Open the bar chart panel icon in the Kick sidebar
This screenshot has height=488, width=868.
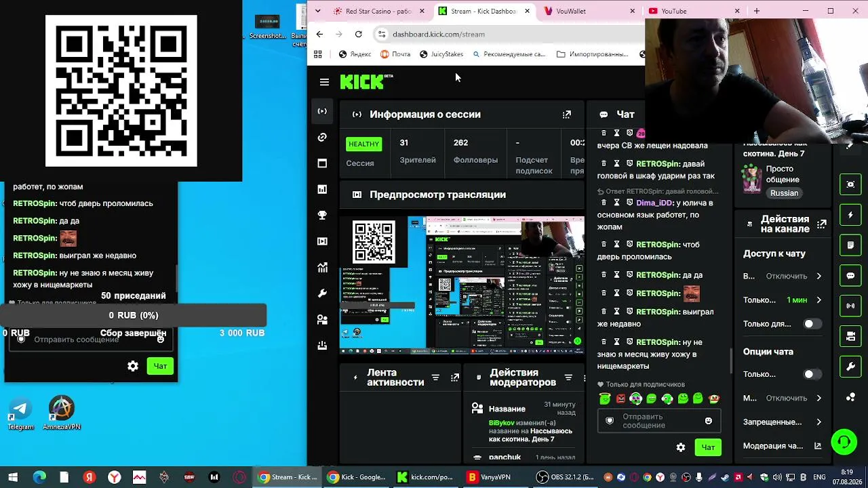tap(322, 190)
